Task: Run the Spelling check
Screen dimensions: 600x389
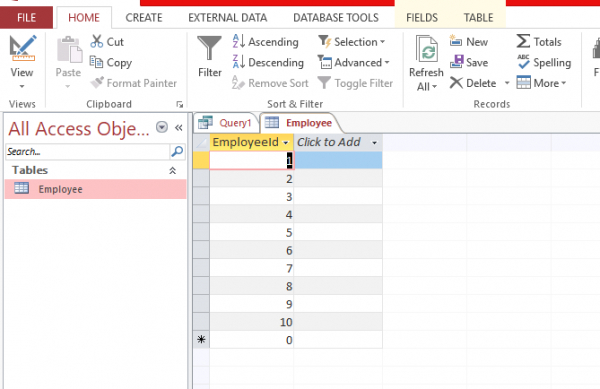Action: pos(543,62)
